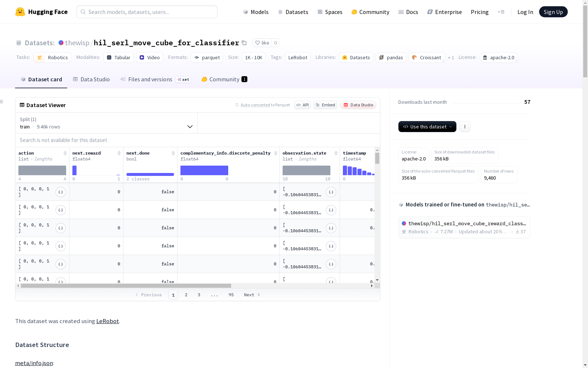588x368 pixels.
Task: Open the Croissant library tag
Action: pyautogui.click(x=427, y=57)
